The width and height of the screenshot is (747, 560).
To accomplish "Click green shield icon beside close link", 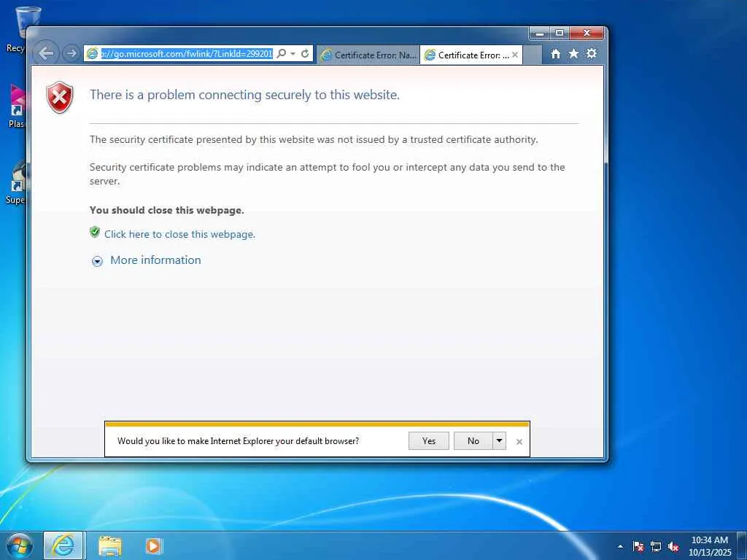I will click(x=95, y=232).
